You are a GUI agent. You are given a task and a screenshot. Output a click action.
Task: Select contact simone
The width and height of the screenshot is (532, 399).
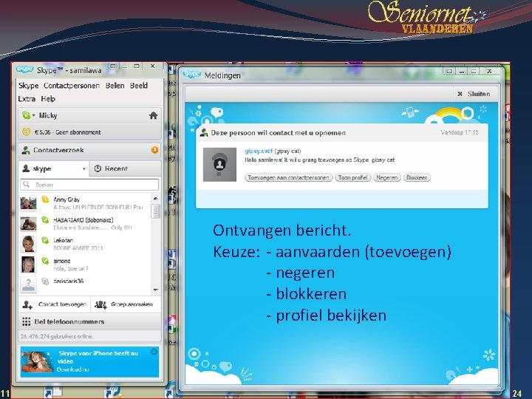[x=85, y=265]
